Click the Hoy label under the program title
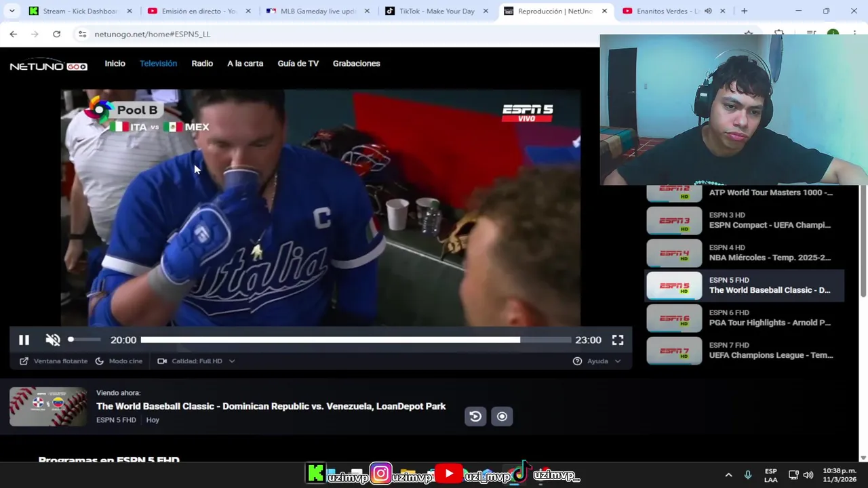This screenshot has height=488, width=868. 153,420
